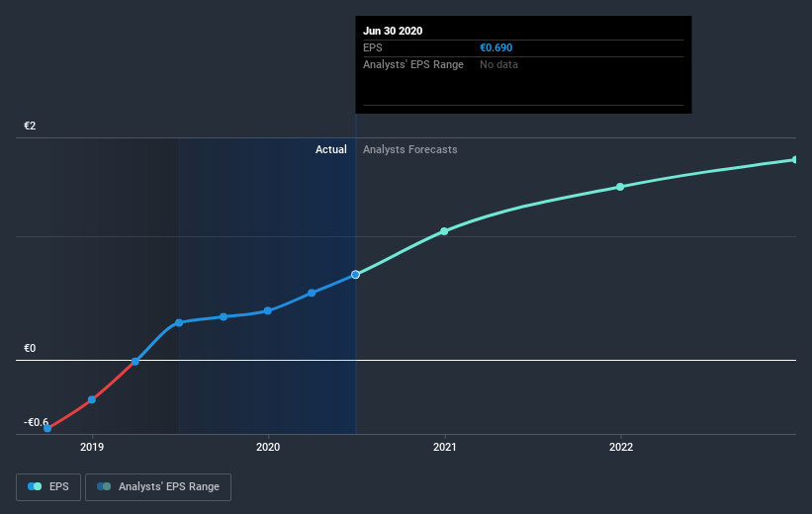The height and width of the screenshot is (514, 812).
Task: Click the 'Jun 30 2020' tooltip date
Action: pyautogui.click(x=393, y=31)
